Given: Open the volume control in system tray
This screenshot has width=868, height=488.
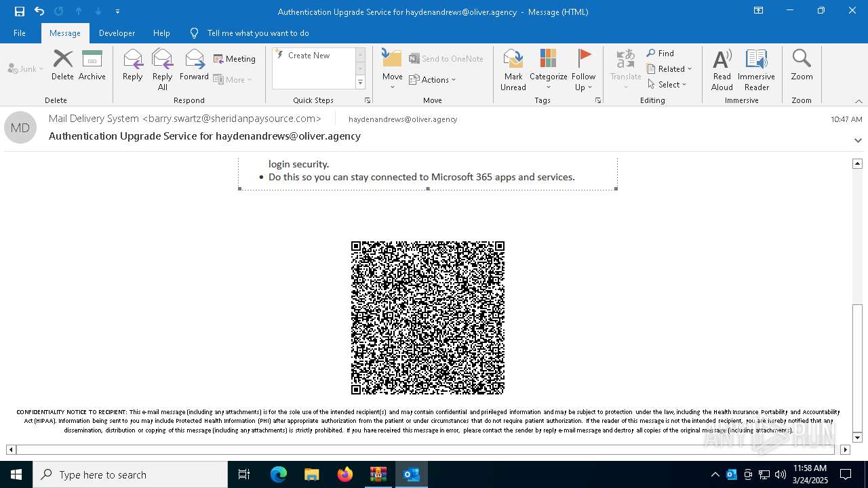Looking at the screenshot, I should pyautogui.click(x=781, y=474).
